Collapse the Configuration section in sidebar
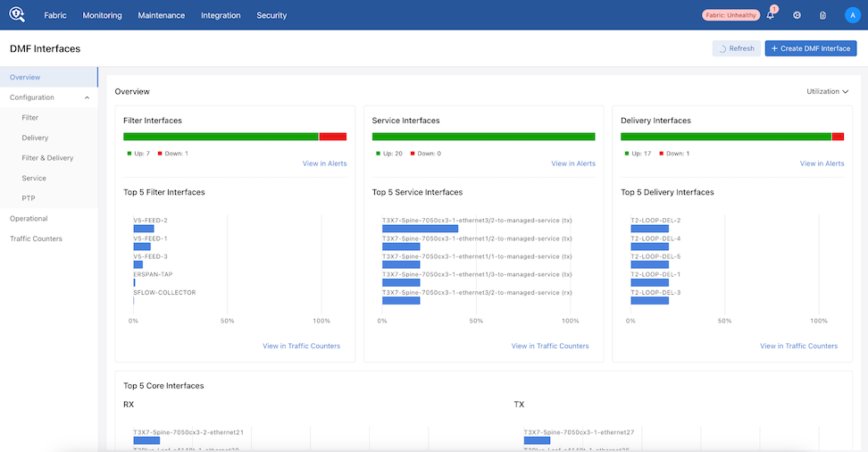 click(x=87, y=97)
